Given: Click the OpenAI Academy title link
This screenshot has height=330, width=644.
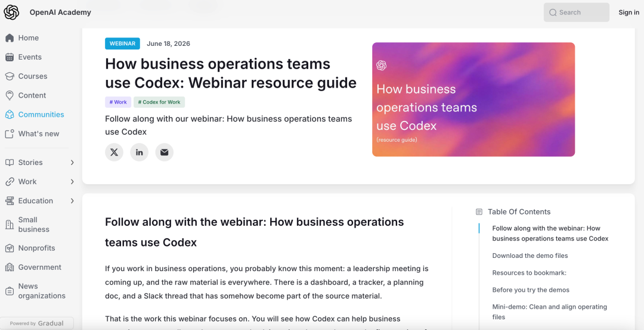Looking at the screenshot, I should (x=60, y=13).
